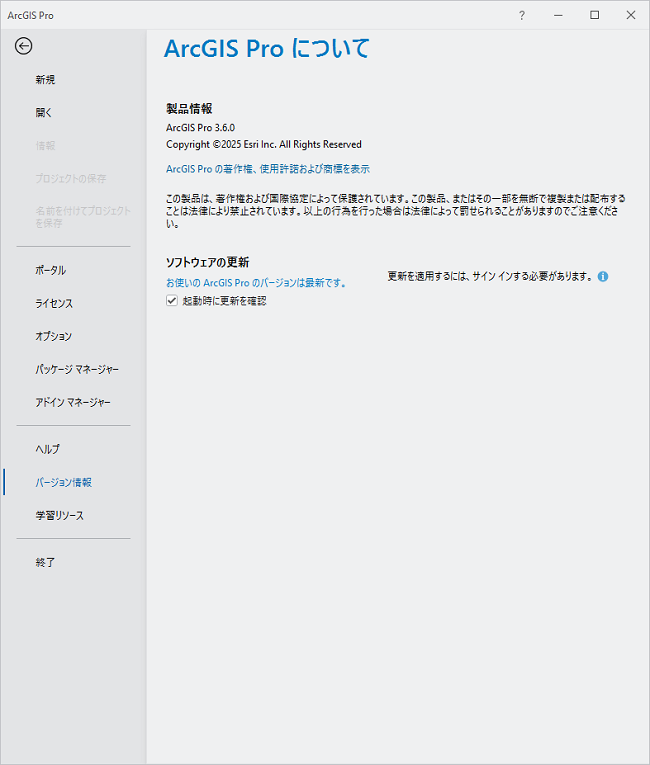Select 開く in the sidebar
This screenshot has height=765, width=650.
(44, 113)
